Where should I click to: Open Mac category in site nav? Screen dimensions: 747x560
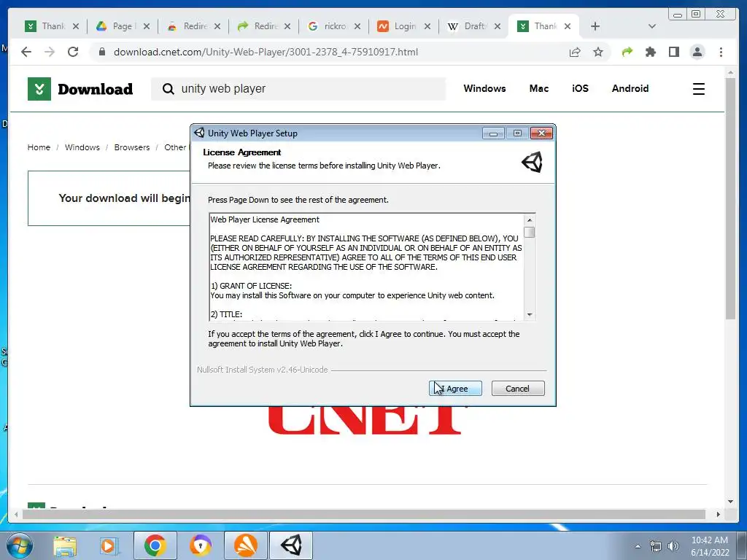pos(539,88)
